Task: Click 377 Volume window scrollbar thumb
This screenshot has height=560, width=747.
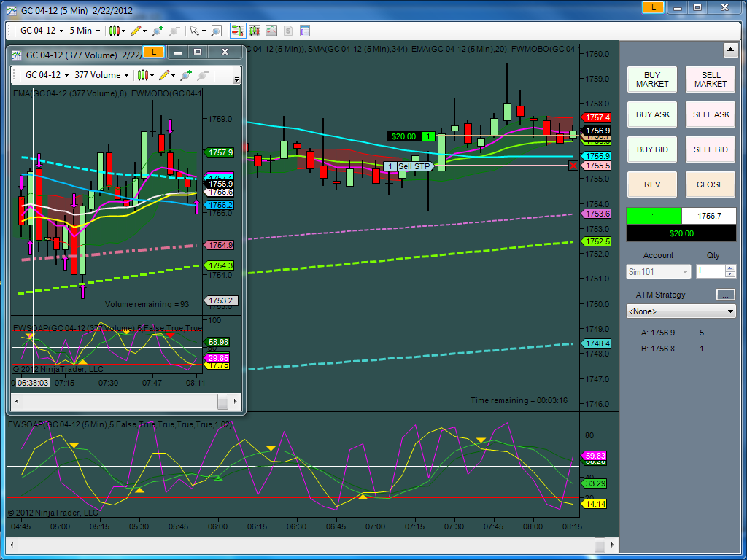Action: pos(222,402)
